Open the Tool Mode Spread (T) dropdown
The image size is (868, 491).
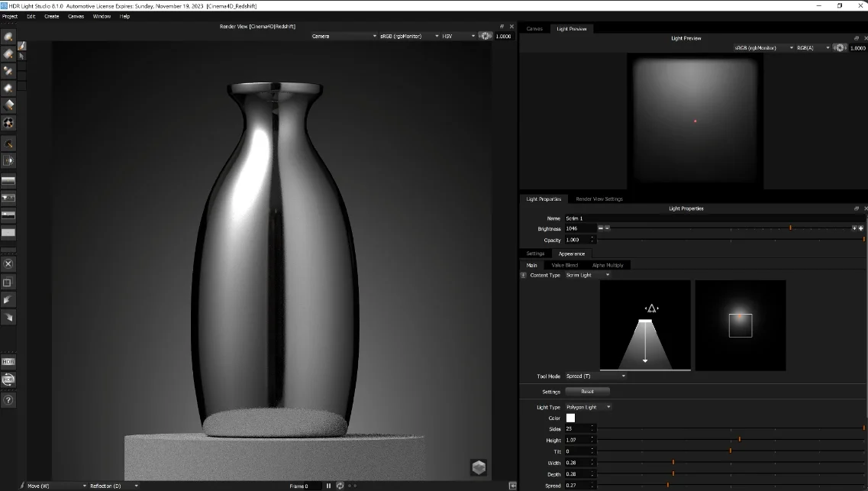tap(595, 376)
